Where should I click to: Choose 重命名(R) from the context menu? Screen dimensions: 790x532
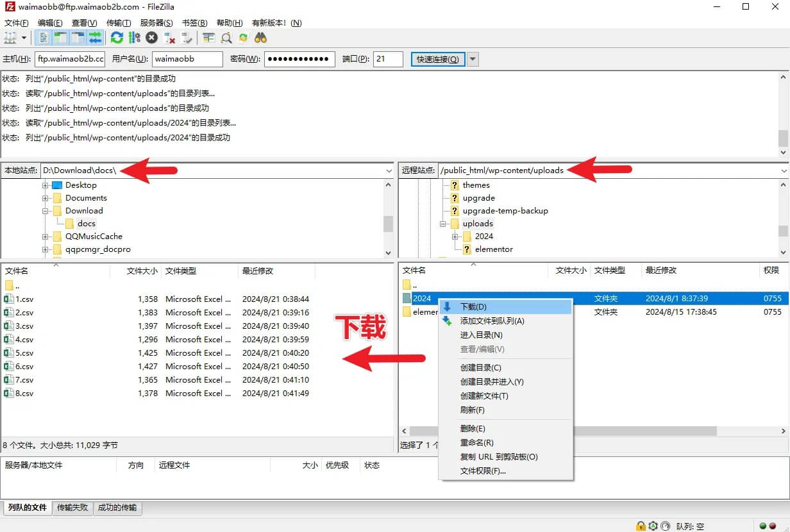pos(505,443)
